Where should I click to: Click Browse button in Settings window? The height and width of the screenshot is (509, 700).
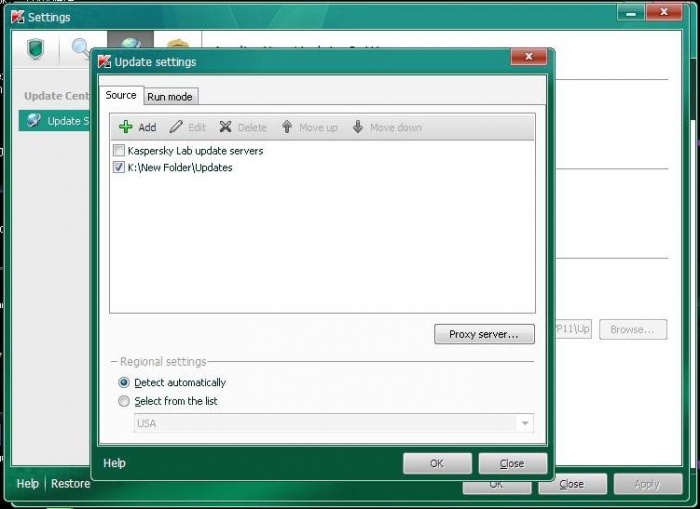point(633,330)
